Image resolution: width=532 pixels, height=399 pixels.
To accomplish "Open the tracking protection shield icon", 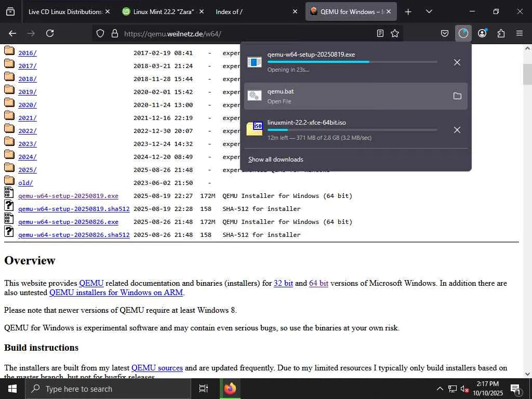I will (100, 33).
